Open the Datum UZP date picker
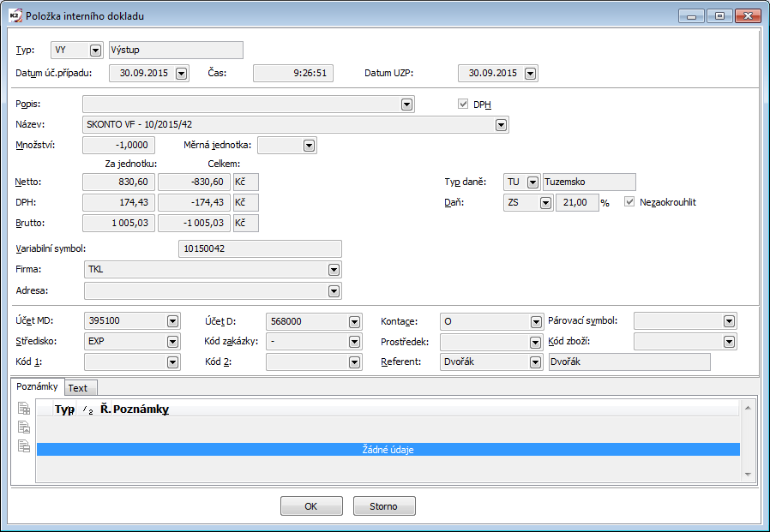770x532 pixels. [530, 74]
